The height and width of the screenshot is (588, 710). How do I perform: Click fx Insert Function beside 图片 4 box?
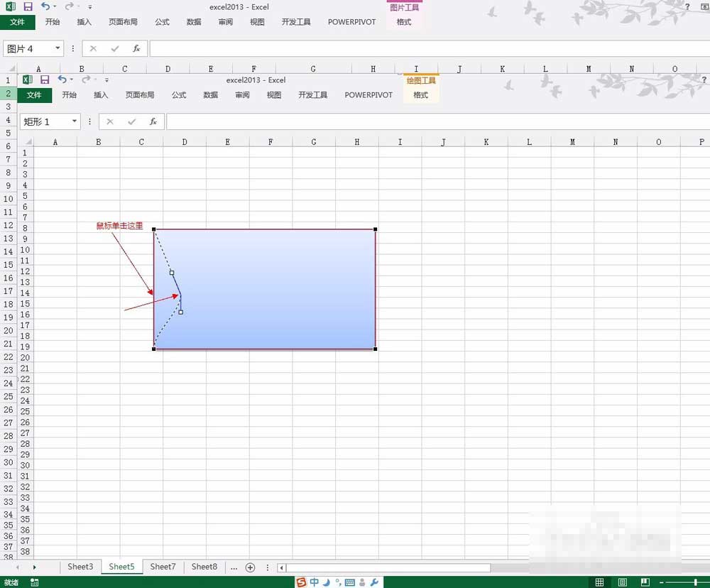click(x=136, y=49)
